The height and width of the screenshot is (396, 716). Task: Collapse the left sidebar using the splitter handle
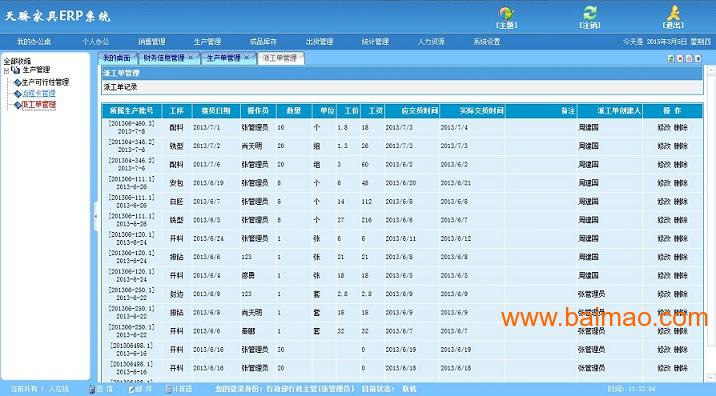(x=95, y=216)
